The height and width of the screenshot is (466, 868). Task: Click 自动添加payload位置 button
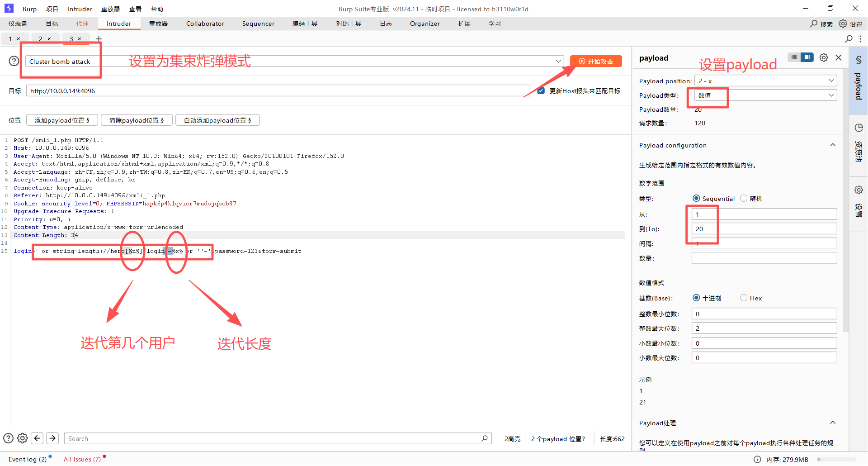(217, 120)
